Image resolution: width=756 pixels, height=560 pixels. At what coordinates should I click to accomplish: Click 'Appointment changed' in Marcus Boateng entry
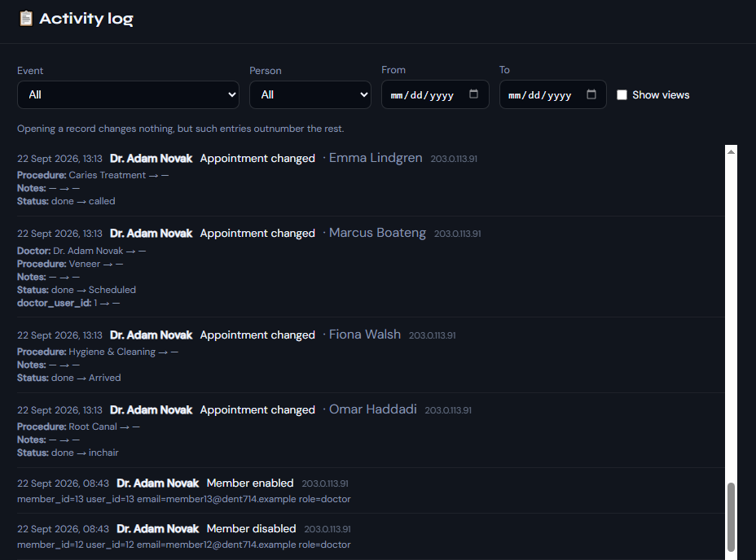(x=257, y=234)
